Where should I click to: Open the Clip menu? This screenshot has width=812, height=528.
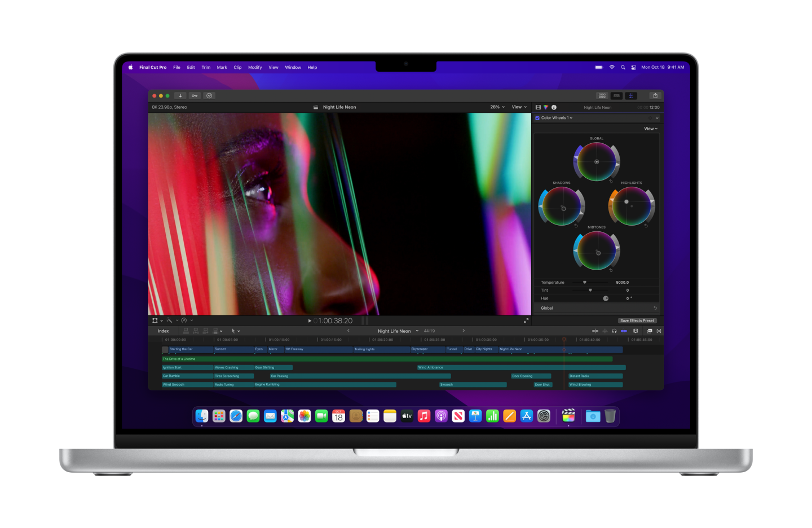click(x=237, y=67)
